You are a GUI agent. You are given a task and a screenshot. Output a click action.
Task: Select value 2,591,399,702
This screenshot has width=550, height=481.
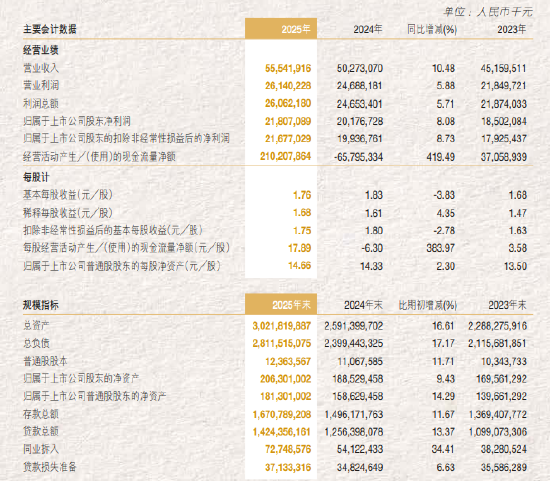click(354, 326)
